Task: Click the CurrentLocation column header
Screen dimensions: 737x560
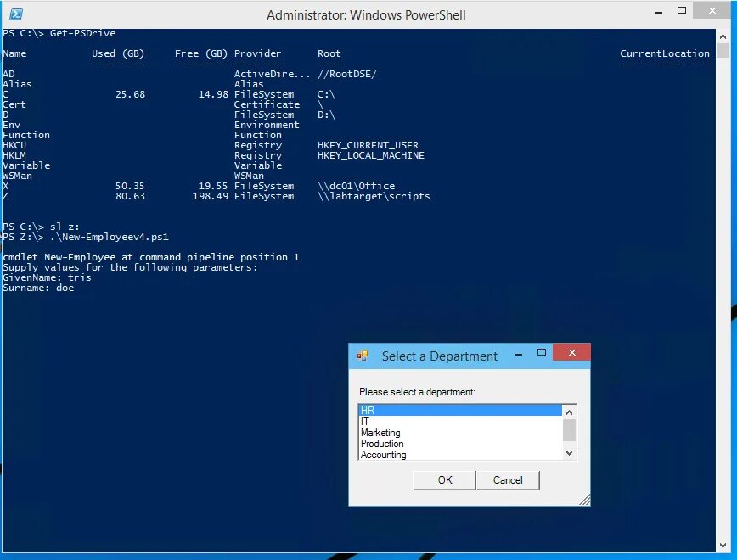Action: pyautogui.click(x=665, y=53)
